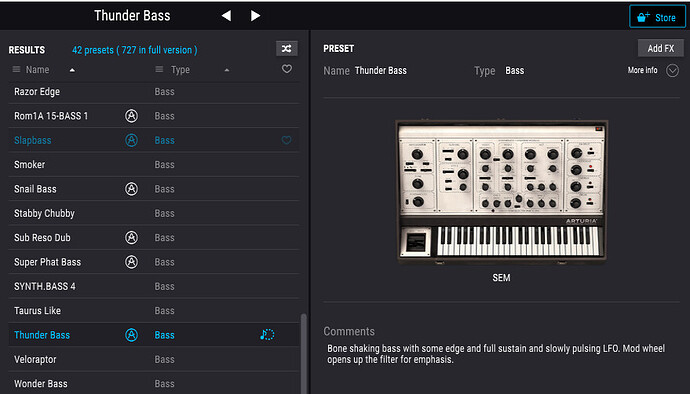Click Type column grip icon

(x=159, y=69)
